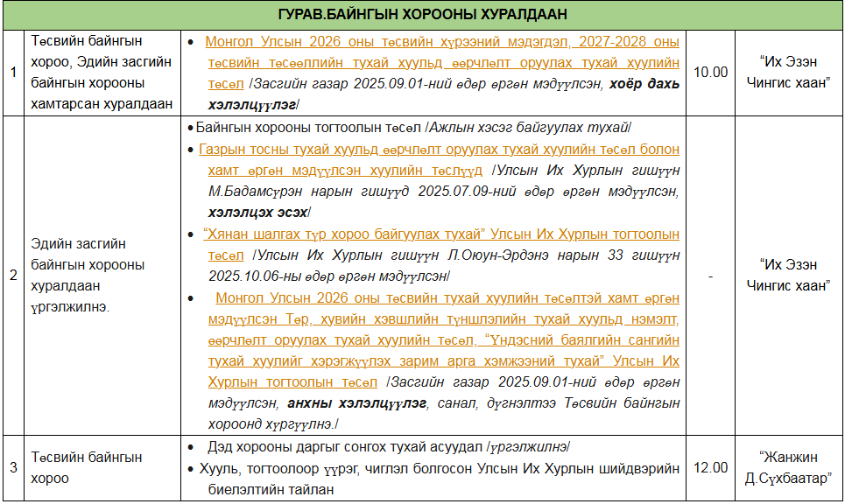Click row number 1 cell
The height and width of the screenshot is (504, 845).
click(x=13, y=73)
